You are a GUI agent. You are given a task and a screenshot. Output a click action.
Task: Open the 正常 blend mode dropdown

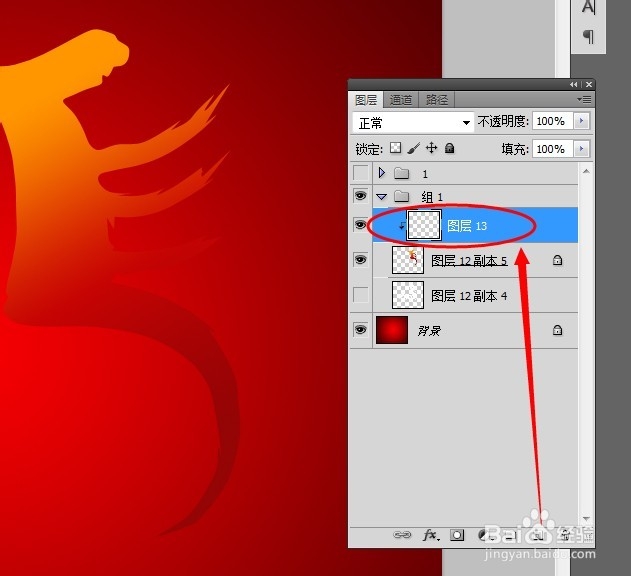point(413,122)
